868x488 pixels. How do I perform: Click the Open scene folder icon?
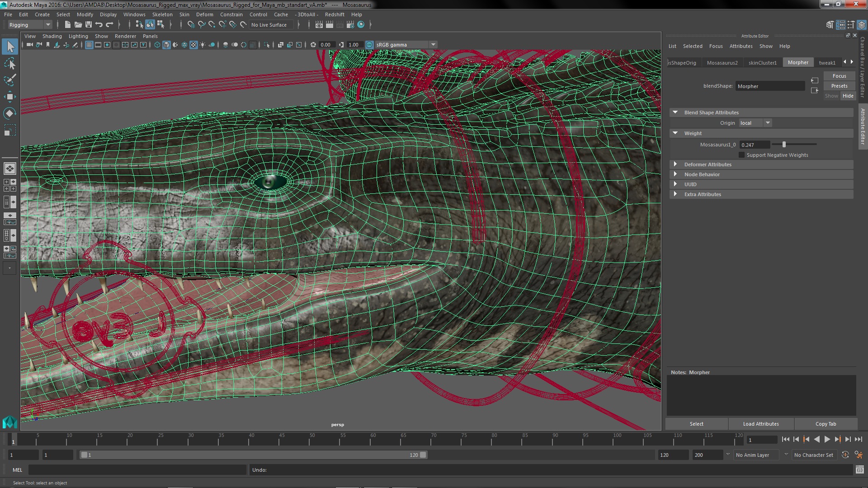[78, 25]
